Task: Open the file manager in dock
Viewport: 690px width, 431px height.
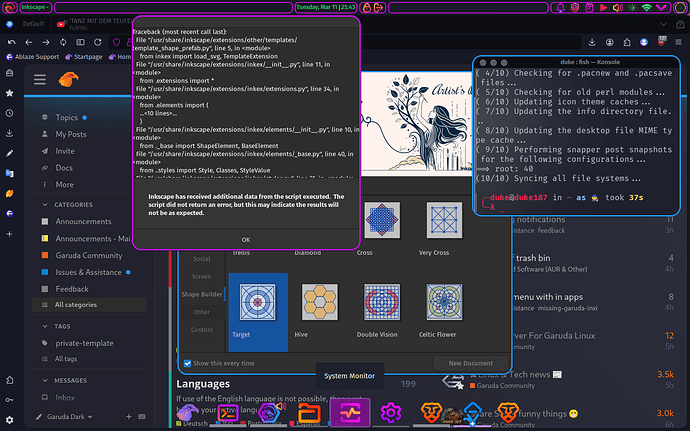Action: tap(309, 413)
